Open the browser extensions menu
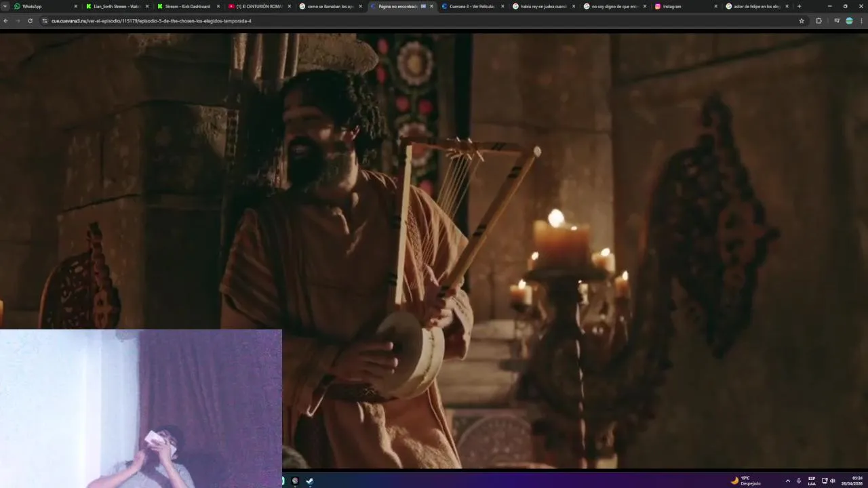This screenshot has height=488, width=868. click(818, 21)
